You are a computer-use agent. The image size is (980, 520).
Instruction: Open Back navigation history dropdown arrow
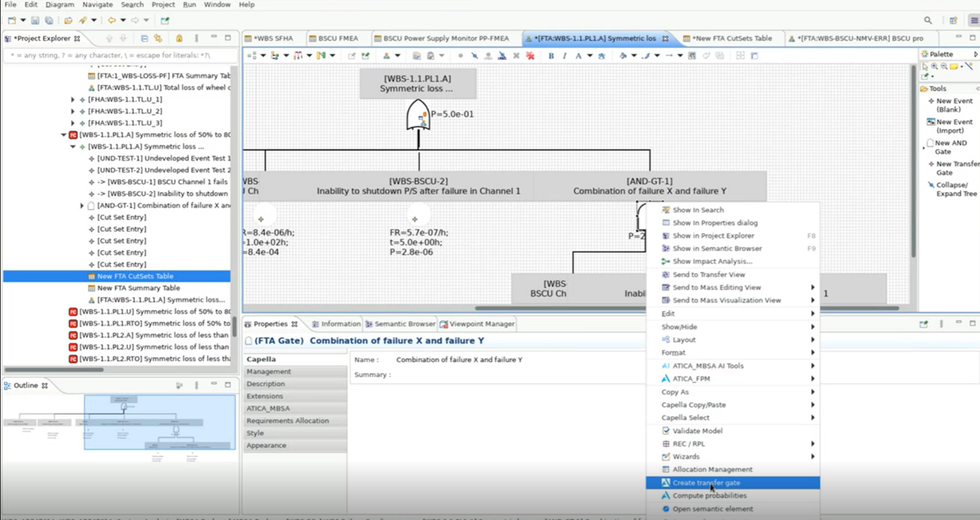(x=123, y=20)
